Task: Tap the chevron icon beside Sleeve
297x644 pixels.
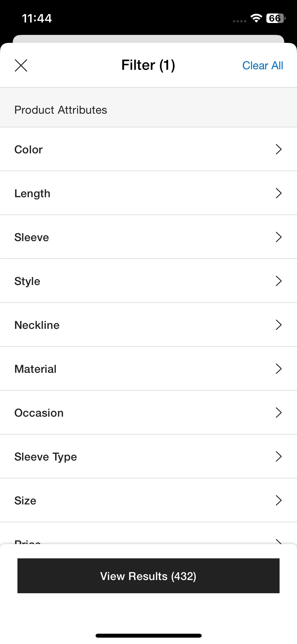Action: 279,237
